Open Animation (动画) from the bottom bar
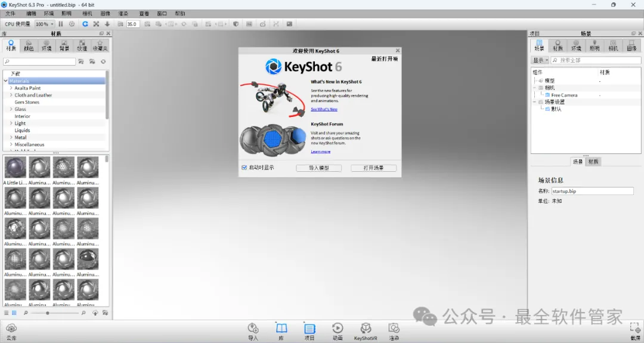The image size is (644, 343). (338, 331)
